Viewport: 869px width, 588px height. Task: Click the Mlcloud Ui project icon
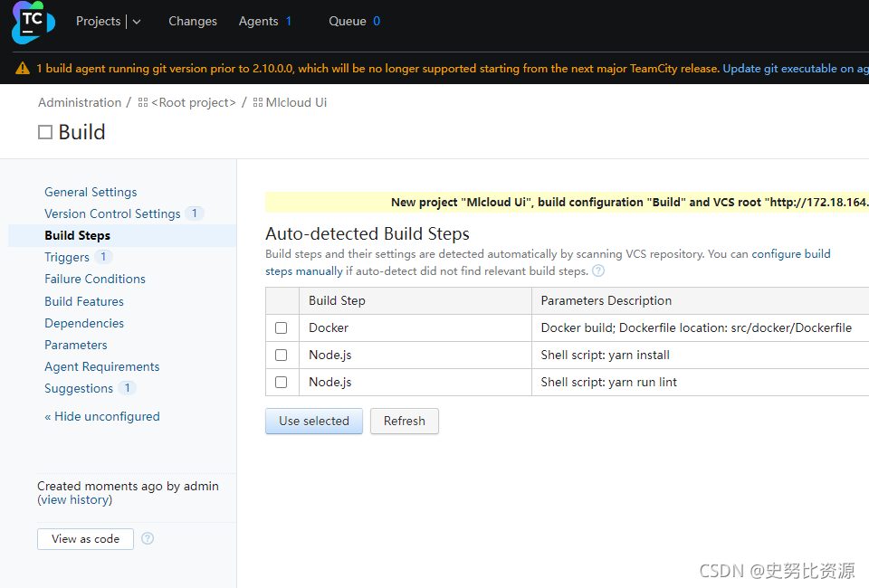click(258, 103)
